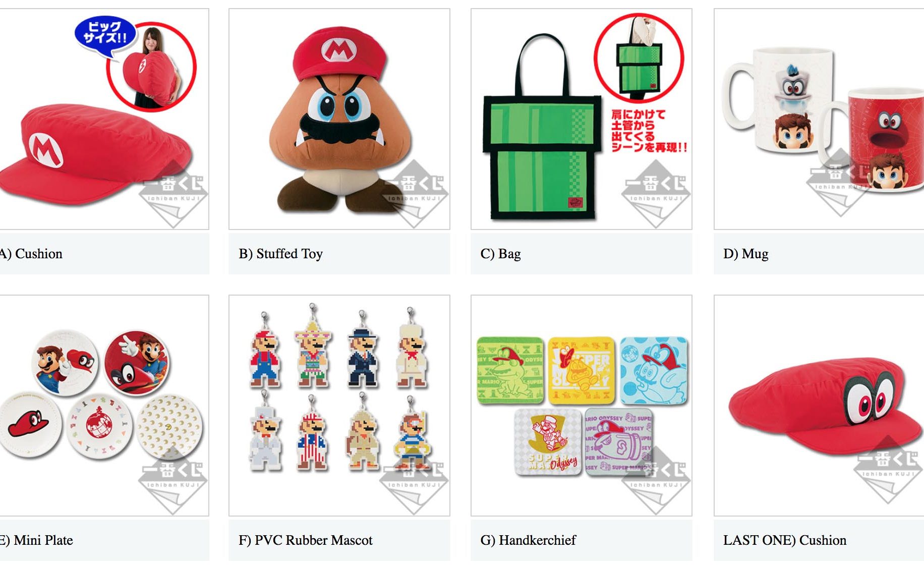Open the Cappy eyes cushion image
Screen dimensions: 924x568
point(819,406)
